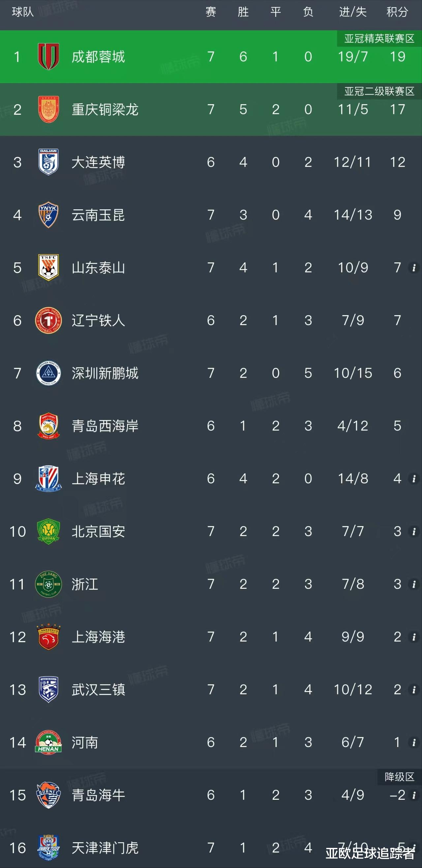Image resolution: width=422 pixels, height=868 pixels.
Task: Click team name 青岛西海岸
Action: coord(105,426)
